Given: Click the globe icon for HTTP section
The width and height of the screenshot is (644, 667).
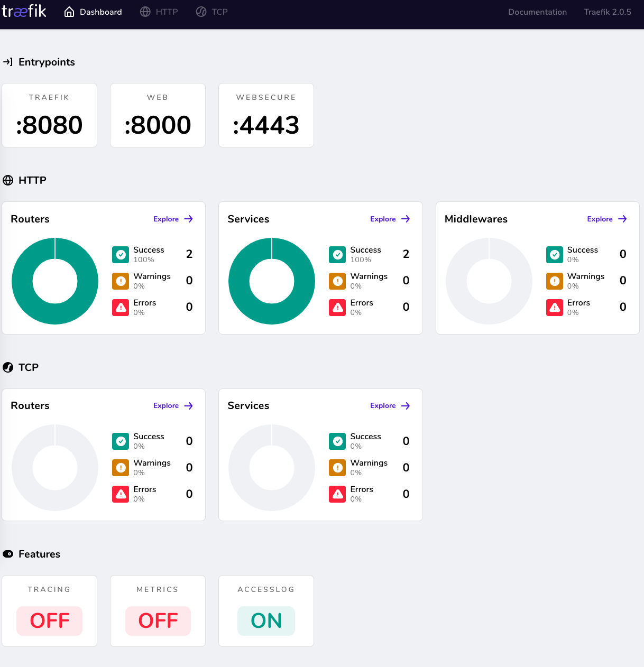Looking at the screenshot, I should tap(8, 180).
